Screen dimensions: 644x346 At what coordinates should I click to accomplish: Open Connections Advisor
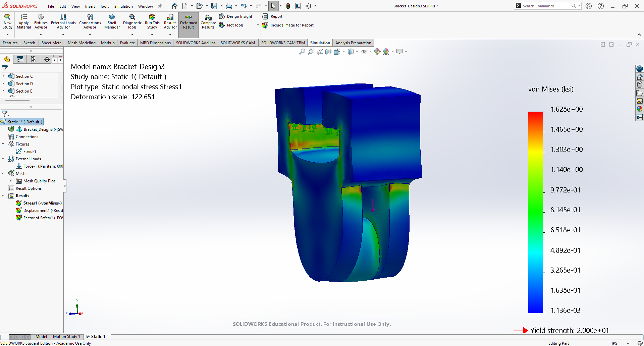click(90, 21)
